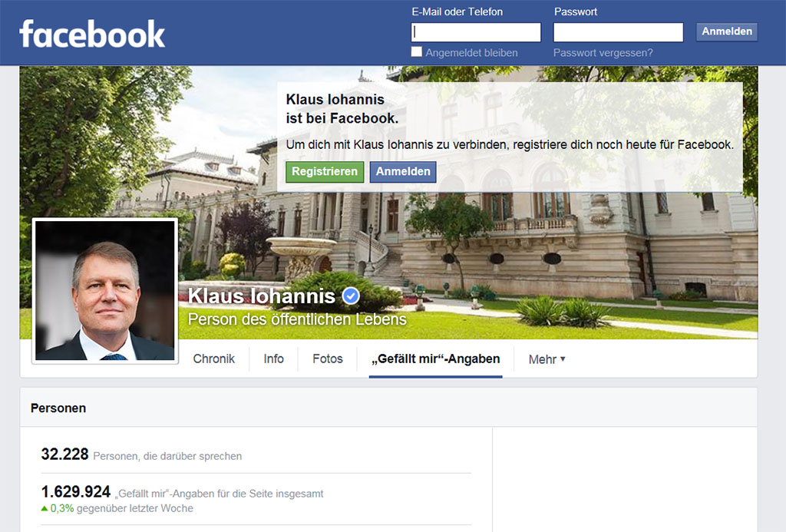Click the facebook logo in the header
The width and height of the screenshot is (786, 532).
tap(91, 32)
